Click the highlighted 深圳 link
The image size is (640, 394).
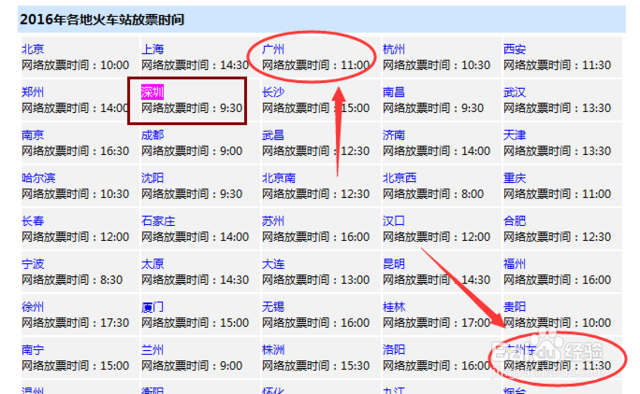(x=153, y=92)
